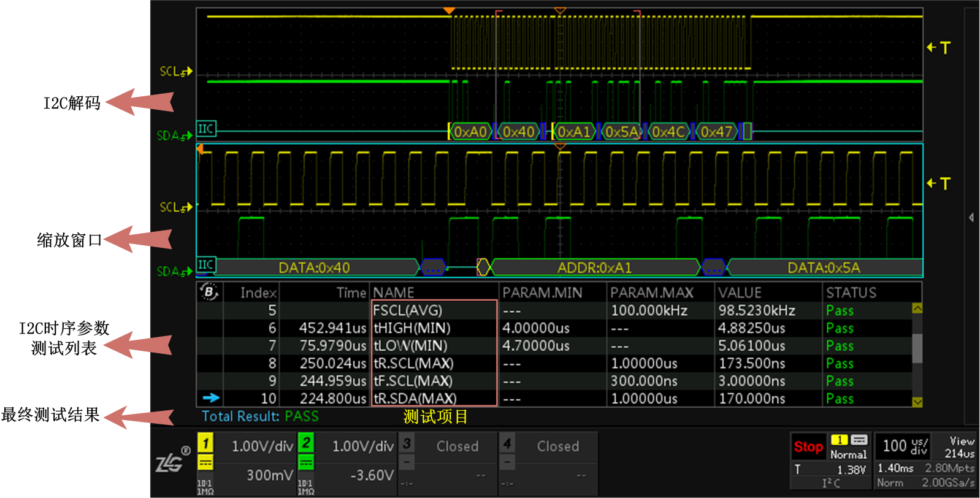Expand the right side panel arrow
980x498 pixels.
(971, 218)
